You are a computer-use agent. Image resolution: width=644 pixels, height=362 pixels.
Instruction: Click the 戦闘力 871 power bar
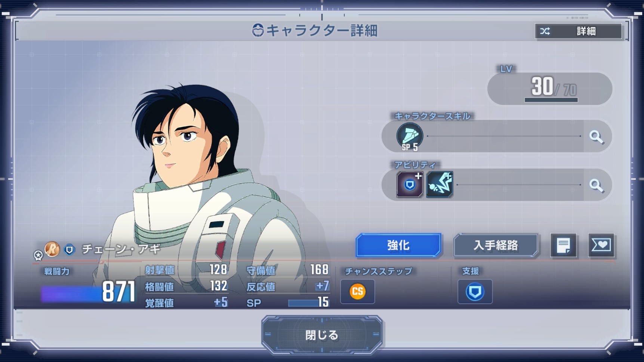click(x=88, y=292)
